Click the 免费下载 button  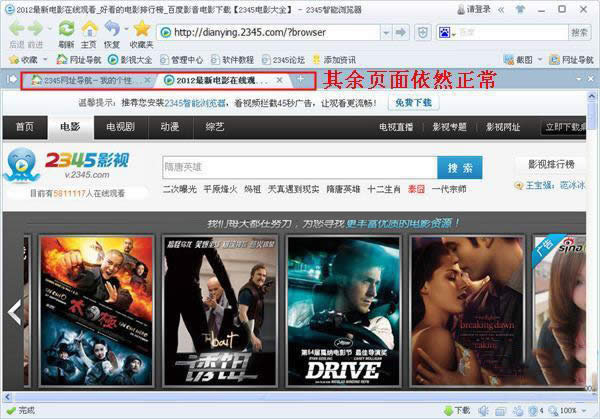(413, 103)
